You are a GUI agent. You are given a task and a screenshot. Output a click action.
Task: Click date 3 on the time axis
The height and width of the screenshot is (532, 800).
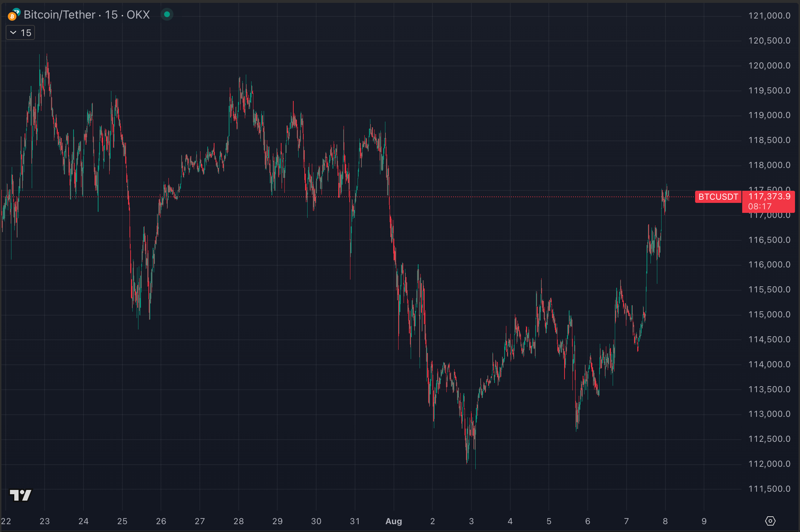click(471, 521)
